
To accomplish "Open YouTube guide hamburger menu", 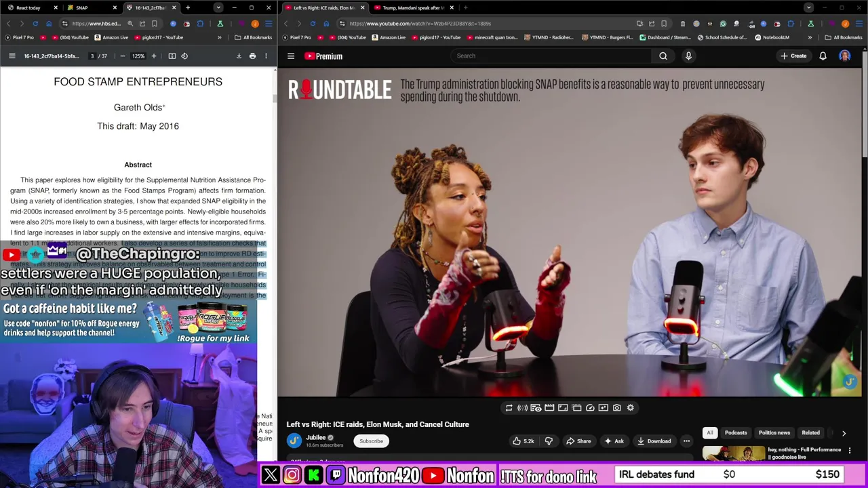I will [x=291, y=56].
